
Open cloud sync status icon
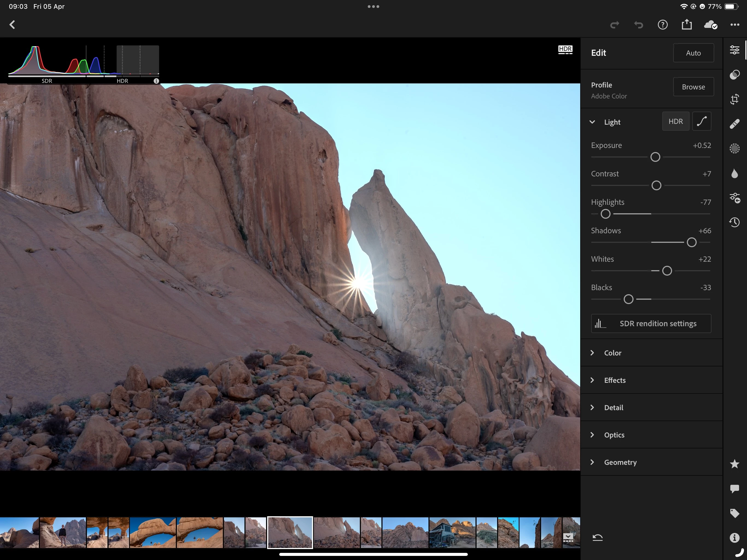710,25
